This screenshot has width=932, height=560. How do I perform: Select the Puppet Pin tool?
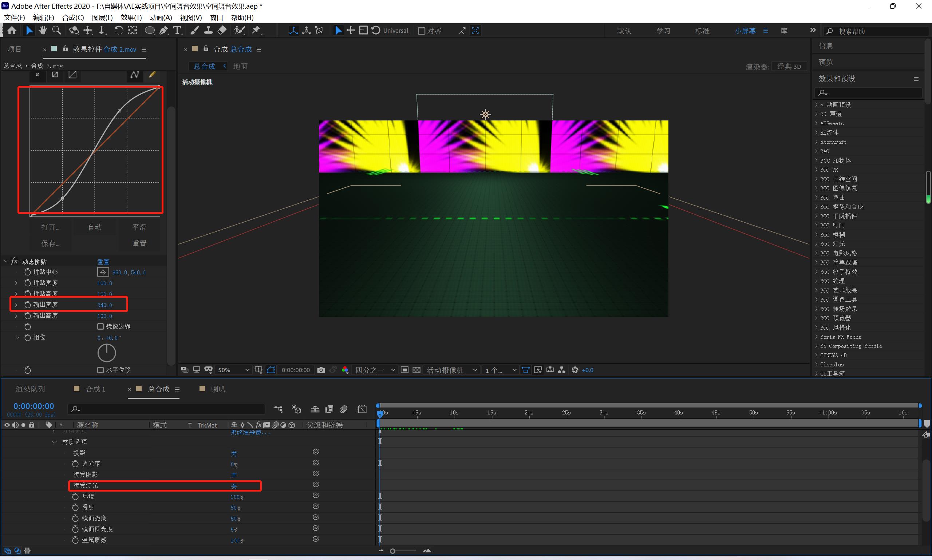(x=257, y=31)
